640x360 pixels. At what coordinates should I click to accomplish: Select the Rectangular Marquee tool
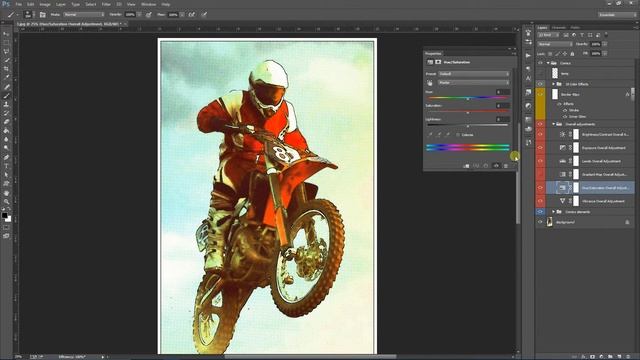[x=6, y=42]
